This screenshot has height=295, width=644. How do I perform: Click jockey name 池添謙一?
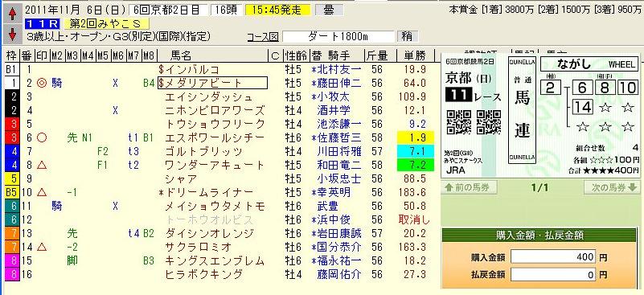338,124
